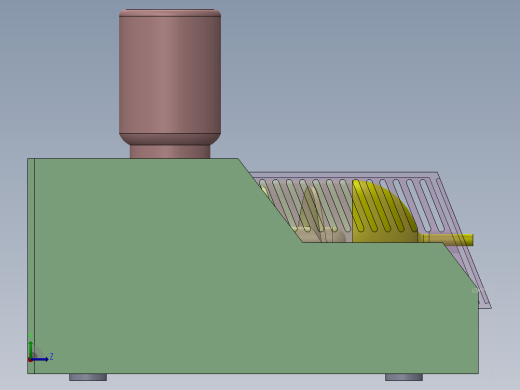Select the narrow brown motor neck above the housing
This screenshot has height=390, width=520.
tap(170, 151)
